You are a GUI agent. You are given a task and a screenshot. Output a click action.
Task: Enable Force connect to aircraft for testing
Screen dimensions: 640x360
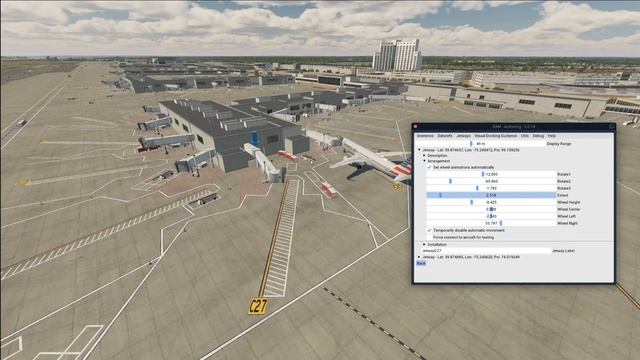[429, 237]
